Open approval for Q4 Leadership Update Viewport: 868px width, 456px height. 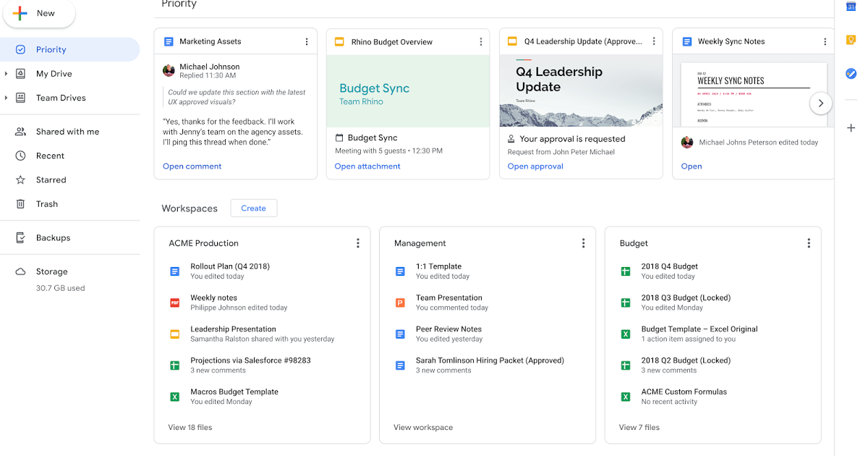pyautogui.click(x=535, y=166)
